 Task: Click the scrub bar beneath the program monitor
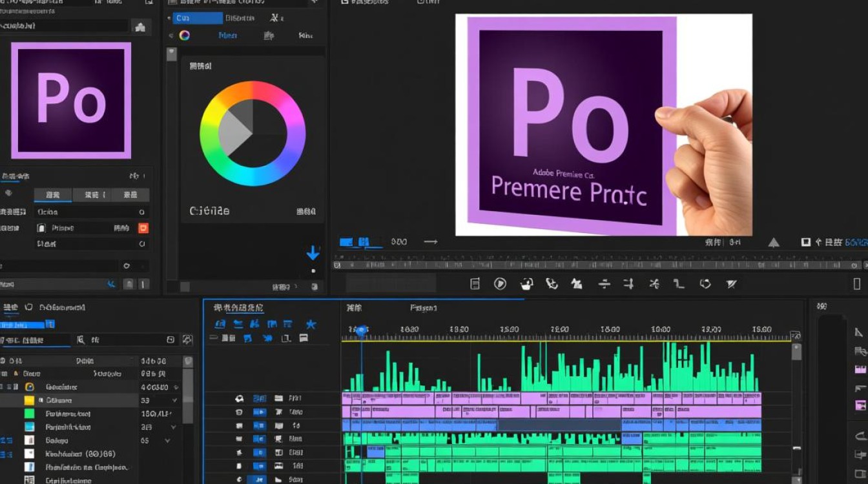click(597, 265)
